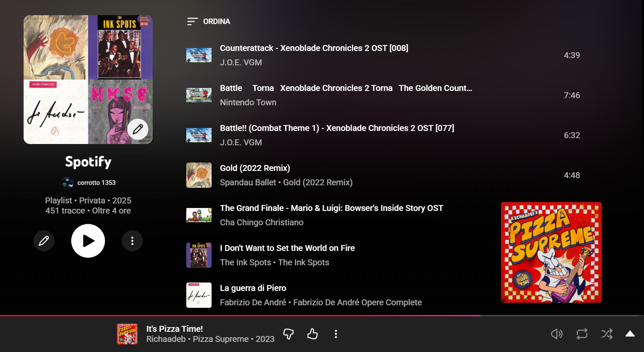Click the ORDINA sort icon

pyautogui.click(x=192, y=21)
